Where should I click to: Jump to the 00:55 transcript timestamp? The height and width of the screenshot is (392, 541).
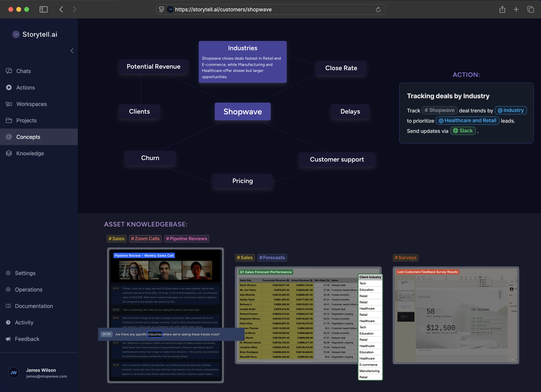tap(106, 334)
